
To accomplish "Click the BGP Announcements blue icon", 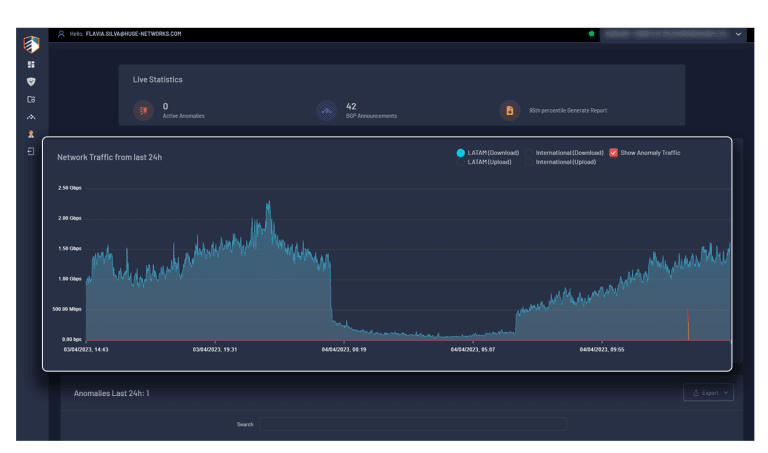I will pos(326,111).
